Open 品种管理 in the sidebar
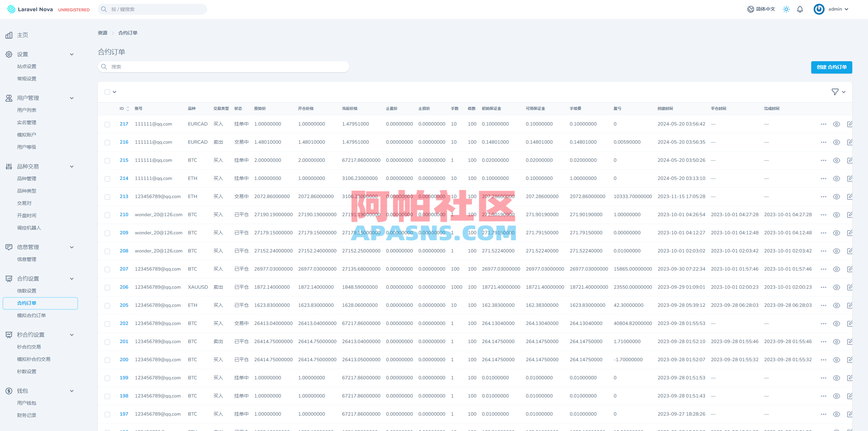The width and height of the screenshot is (868, 431). (x=27, y=178)
